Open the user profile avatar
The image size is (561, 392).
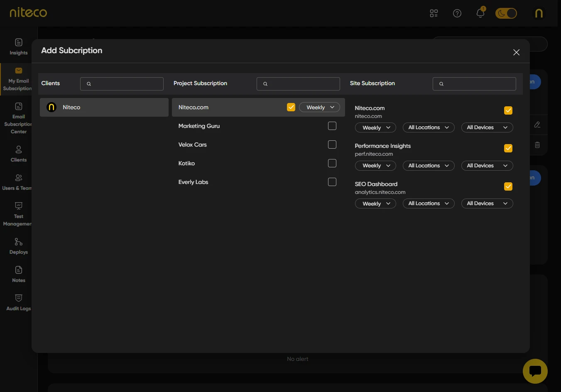click(x=539, y=13)
